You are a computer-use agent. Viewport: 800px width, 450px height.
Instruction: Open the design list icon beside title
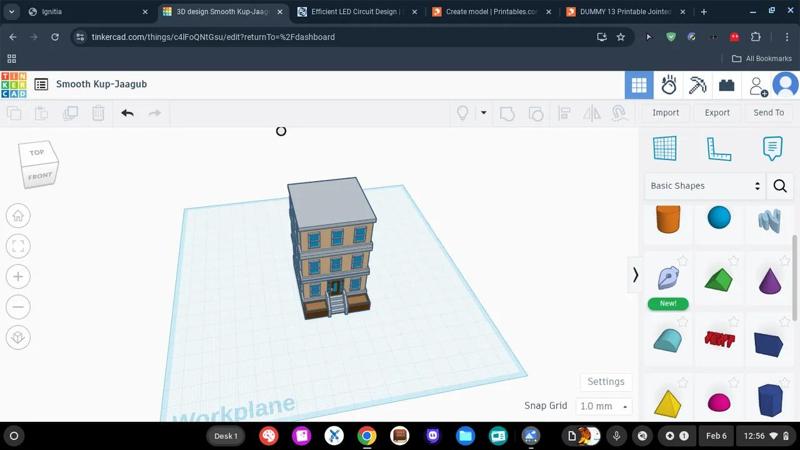41,84
